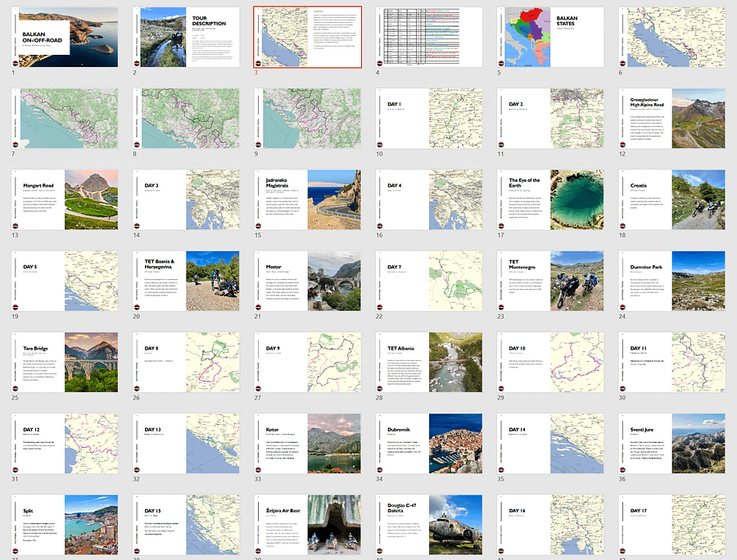The height and width of the screenshot is (560, 737).
Task: Select the Jadranska Magistrala slide
Action: pos(307,200)
